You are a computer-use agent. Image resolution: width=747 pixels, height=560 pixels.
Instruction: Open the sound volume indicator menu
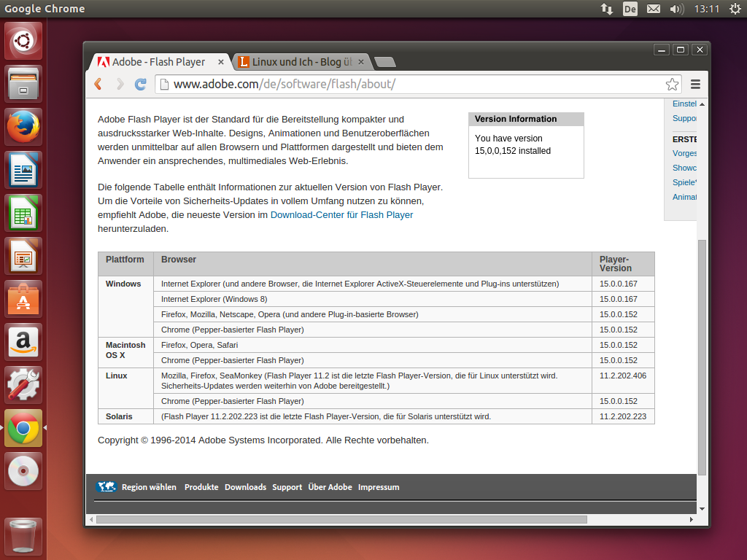677,9
